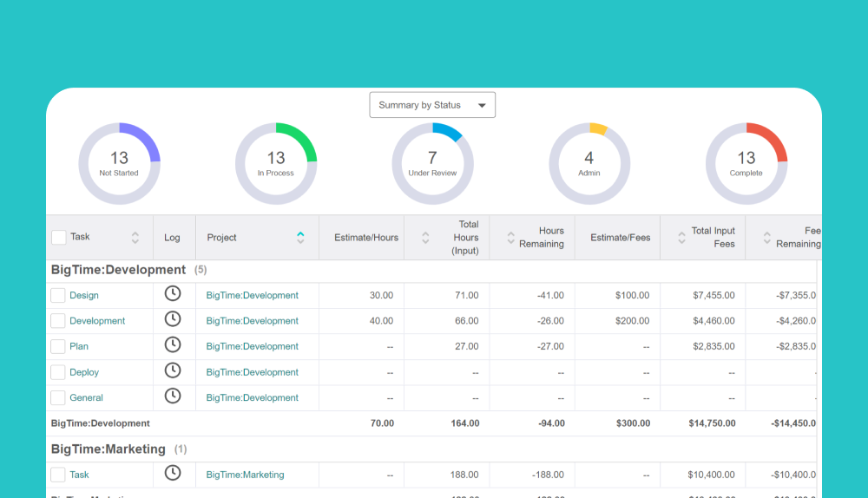Check the Deploy task checkbox
Screen dimensions: 868x498
tap(58, 372)
